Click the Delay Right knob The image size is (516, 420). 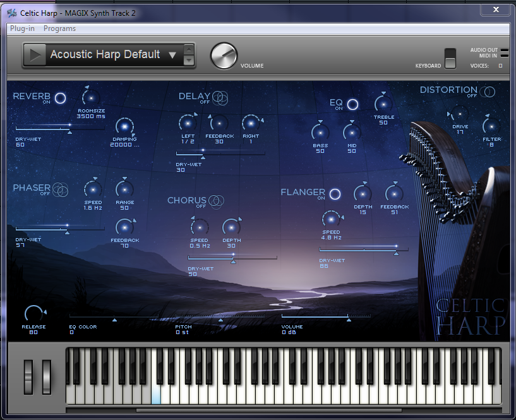[x=251, y=123]
